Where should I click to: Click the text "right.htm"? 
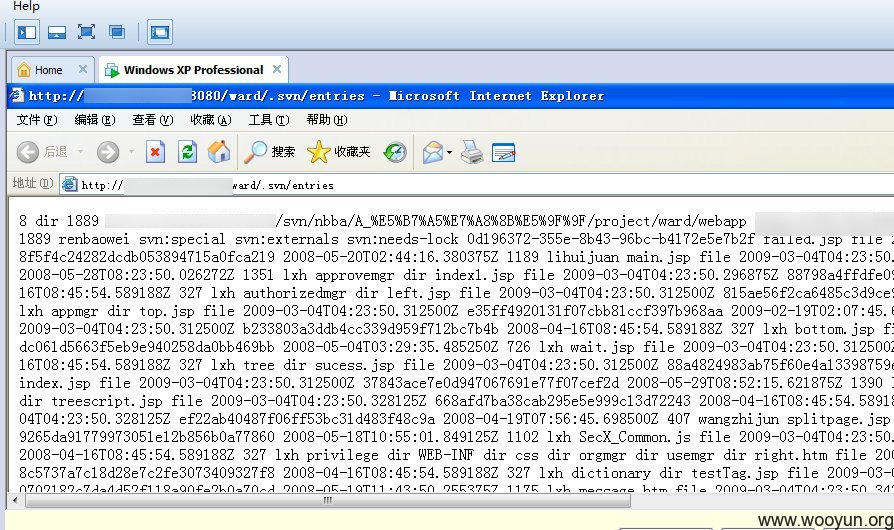point(791,455)
